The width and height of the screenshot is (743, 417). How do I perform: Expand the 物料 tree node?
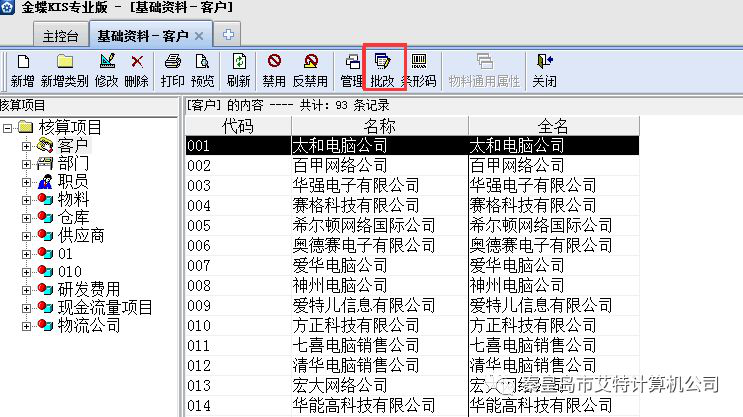[x=27, y=200]
